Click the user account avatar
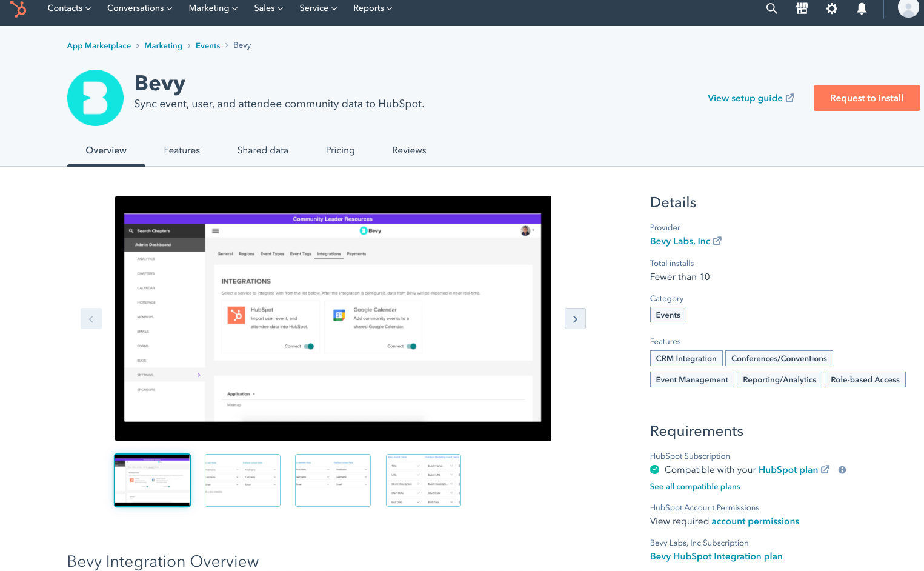This screenshot has width=924, height=571. point(908,8)
